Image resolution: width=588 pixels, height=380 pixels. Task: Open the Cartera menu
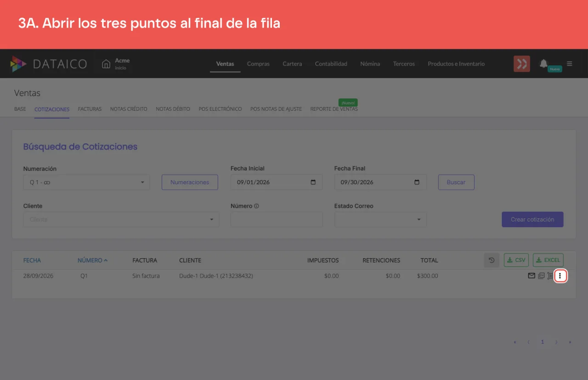coord(292,64)
